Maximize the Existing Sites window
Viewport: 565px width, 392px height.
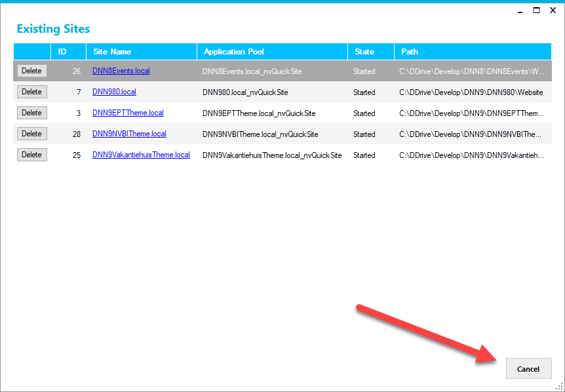click(x=537, y=10)
